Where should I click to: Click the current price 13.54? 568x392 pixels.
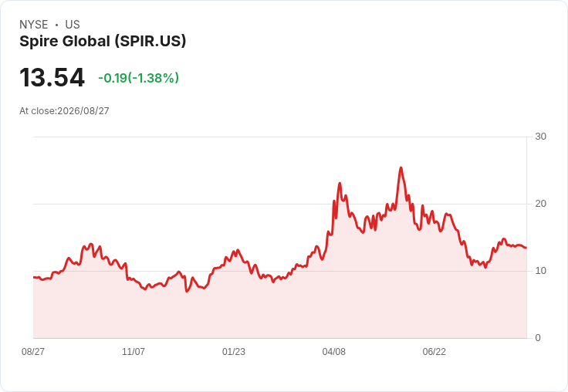coord(52,77)
